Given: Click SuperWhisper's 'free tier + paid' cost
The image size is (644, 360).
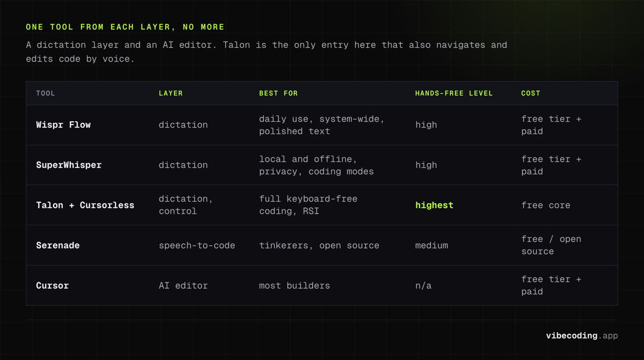Looking at the screenshot, I should point(551,165).
